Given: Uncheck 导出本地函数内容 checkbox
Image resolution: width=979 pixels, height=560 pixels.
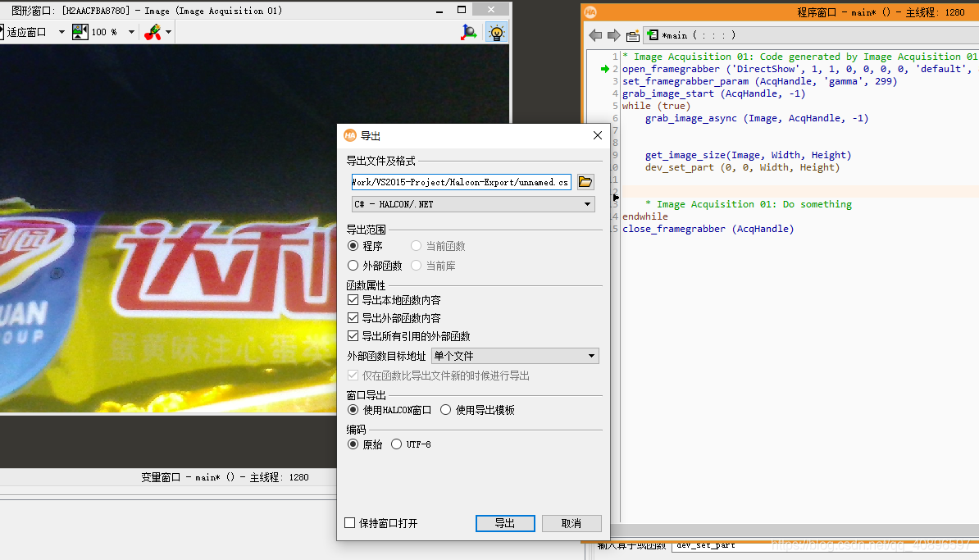Looking at the screenshot, I should click(353, 300).
